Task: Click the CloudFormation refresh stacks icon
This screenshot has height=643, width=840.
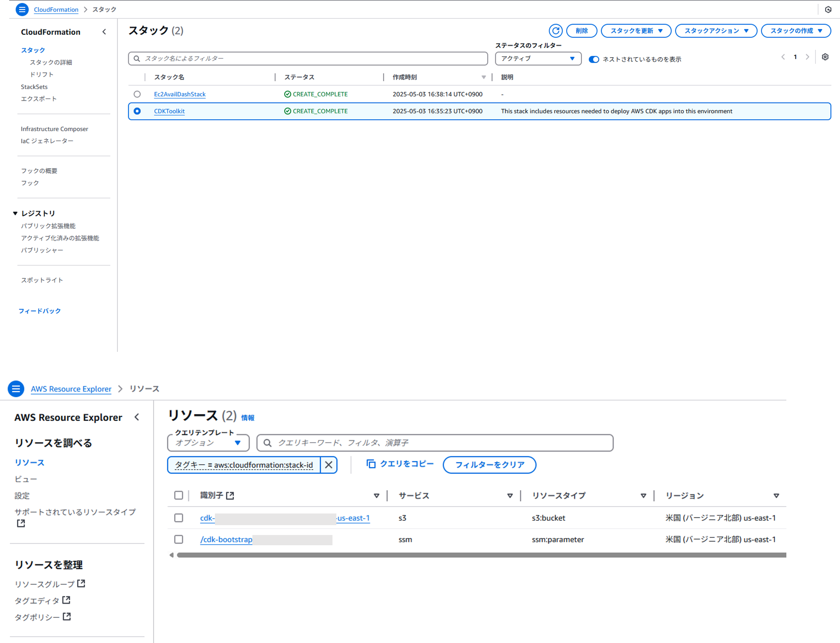Action: 555,31
